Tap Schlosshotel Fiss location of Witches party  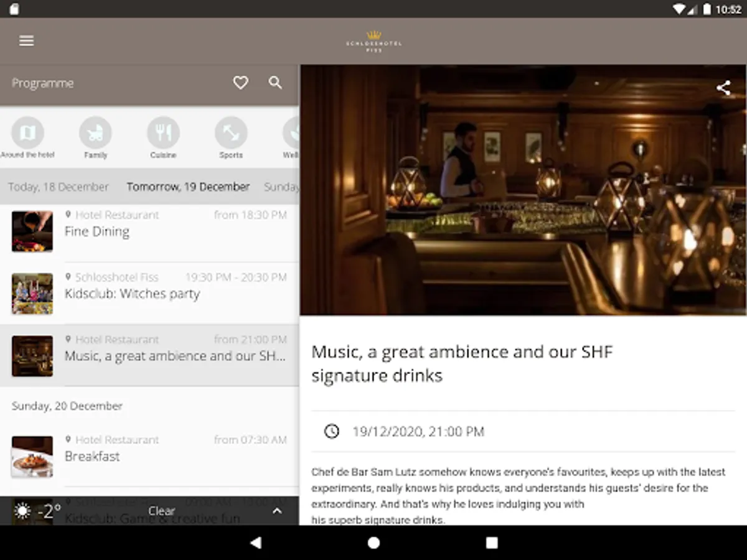(x=117, y=277)
